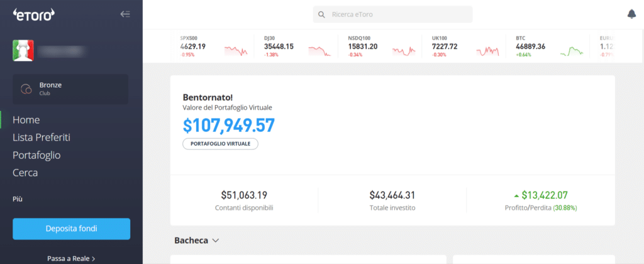
Task: Click the DJ30 red mini chart
Action: [x=319, y=50]
